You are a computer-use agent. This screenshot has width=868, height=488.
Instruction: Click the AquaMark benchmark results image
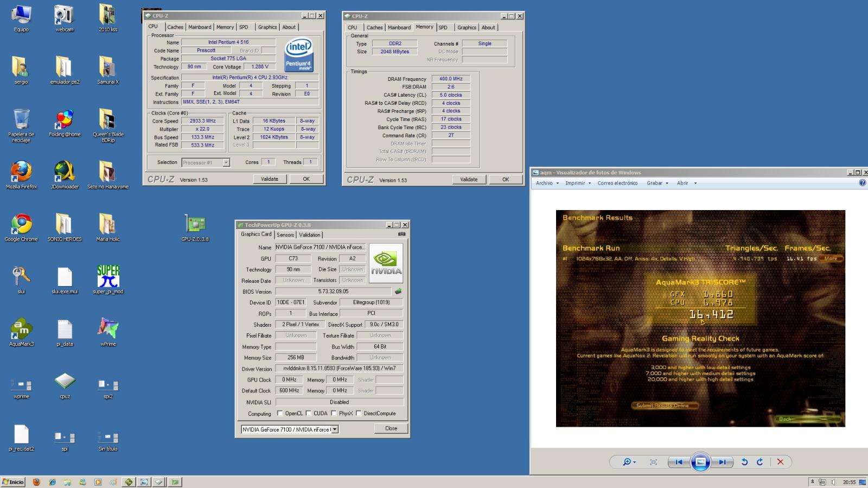[700, 318]
